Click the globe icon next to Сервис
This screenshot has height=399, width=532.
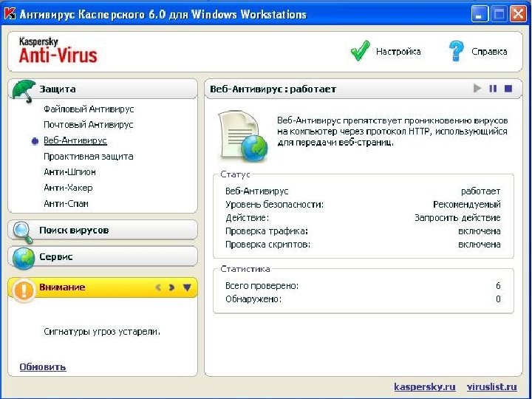(24, 259)
